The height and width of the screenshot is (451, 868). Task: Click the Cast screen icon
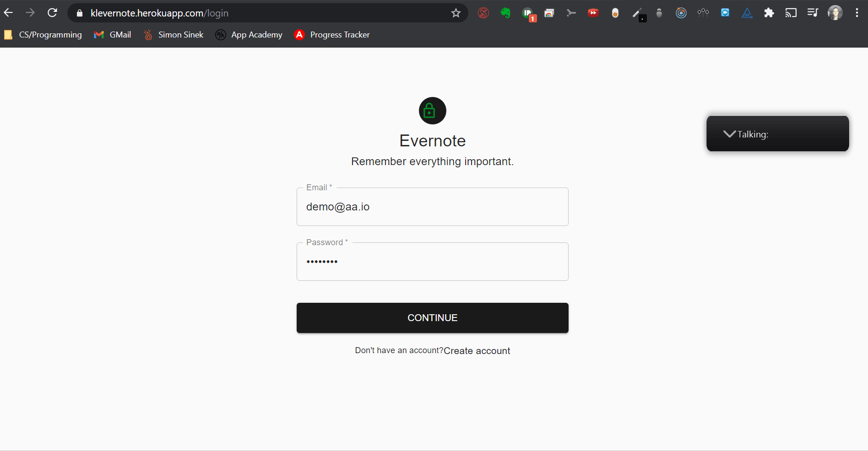[791, 13]
